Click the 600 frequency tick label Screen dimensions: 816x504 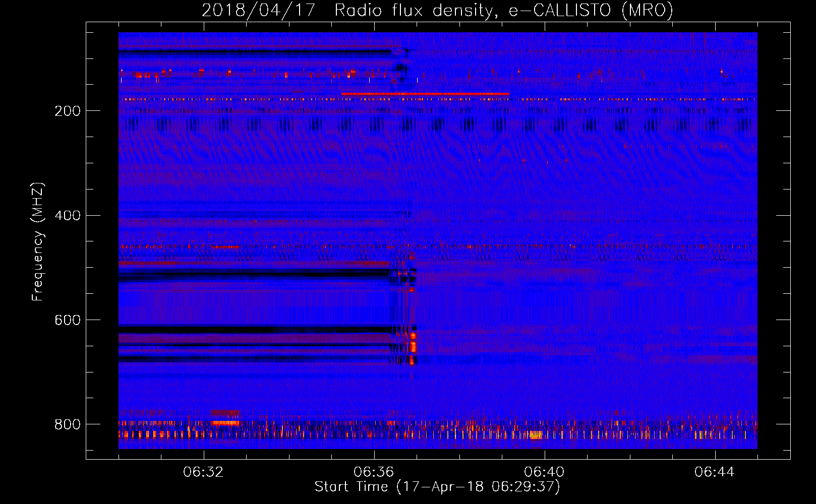pos(68,321)
